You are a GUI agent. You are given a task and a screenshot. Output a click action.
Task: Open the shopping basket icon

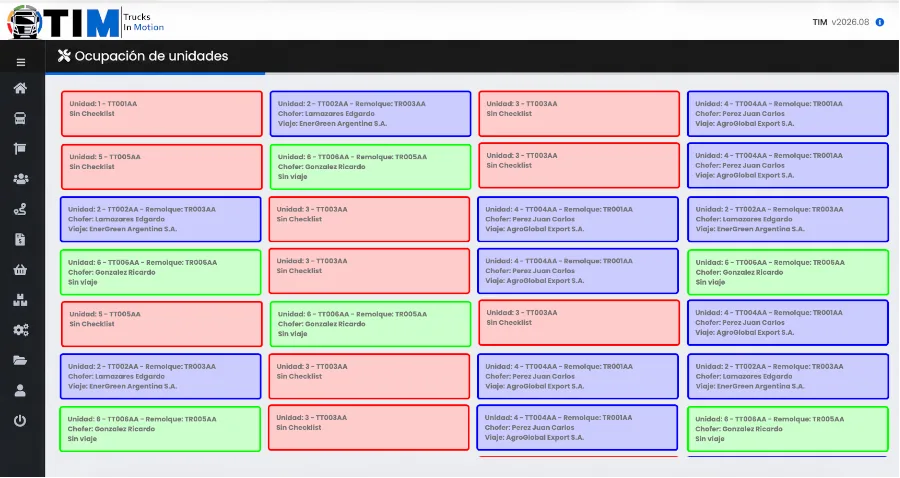click(20, 270)
